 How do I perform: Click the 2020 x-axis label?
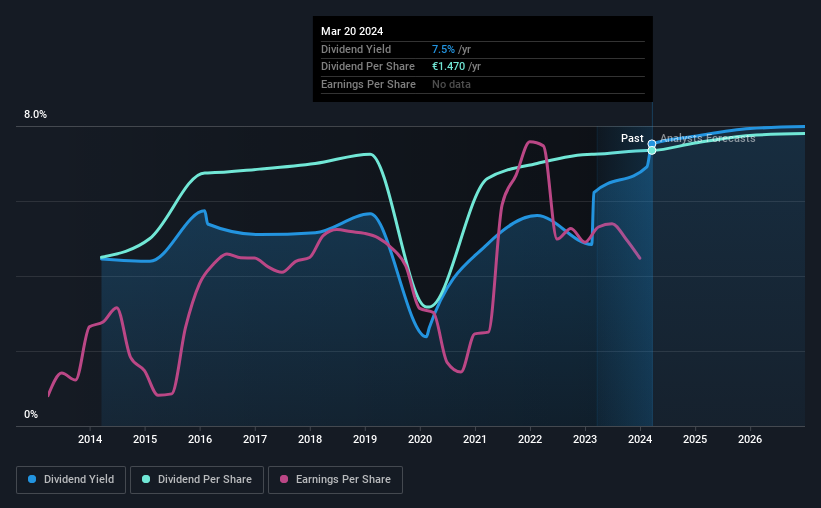click(x=420, y=439)
